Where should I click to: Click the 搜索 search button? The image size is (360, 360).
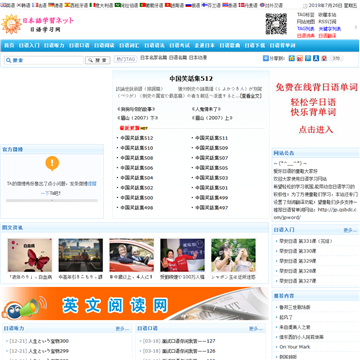point(98,60)
